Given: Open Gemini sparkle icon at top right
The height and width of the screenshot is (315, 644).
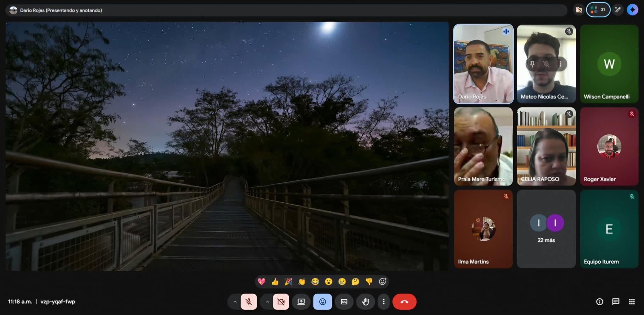Looking at the screenshot, I should click(x=632, y=10).
